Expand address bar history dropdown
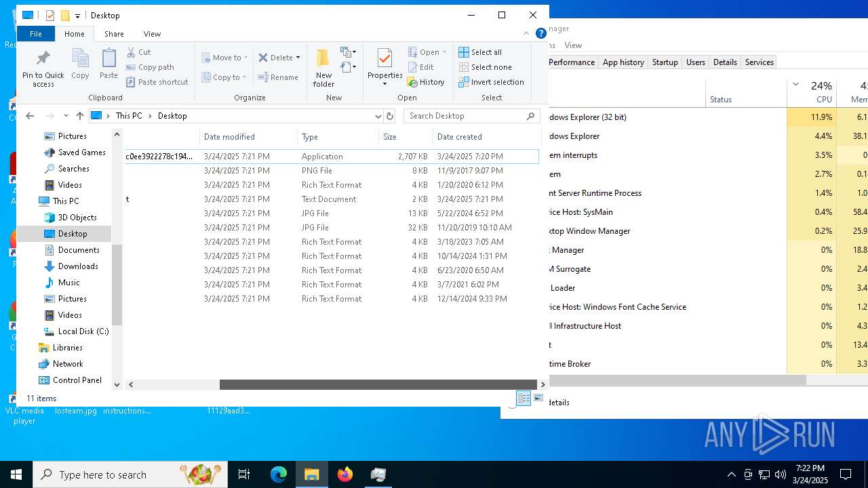 [x=378, y=116]
